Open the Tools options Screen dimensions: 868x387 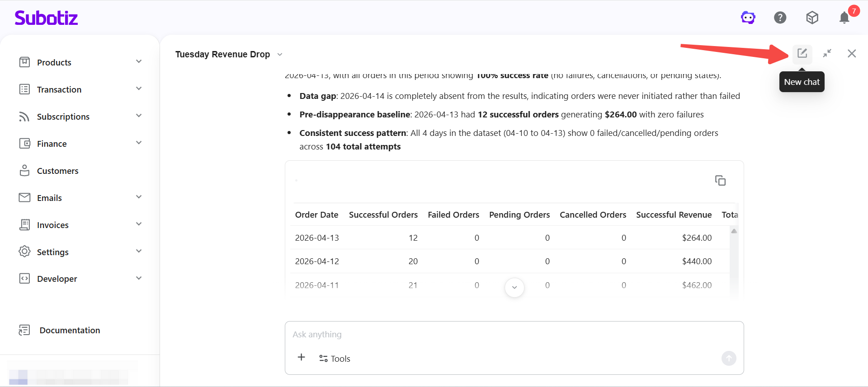tap(335, 359)
